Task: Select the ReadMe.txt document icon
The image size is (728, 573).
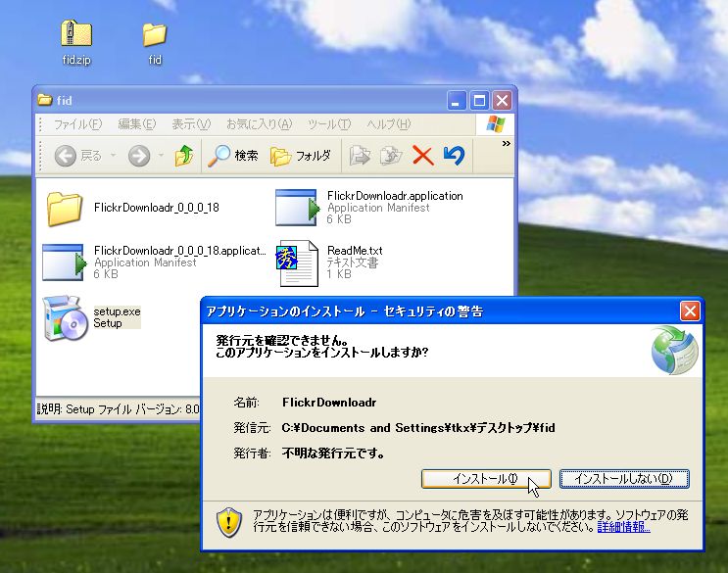Action: [297, 263]
